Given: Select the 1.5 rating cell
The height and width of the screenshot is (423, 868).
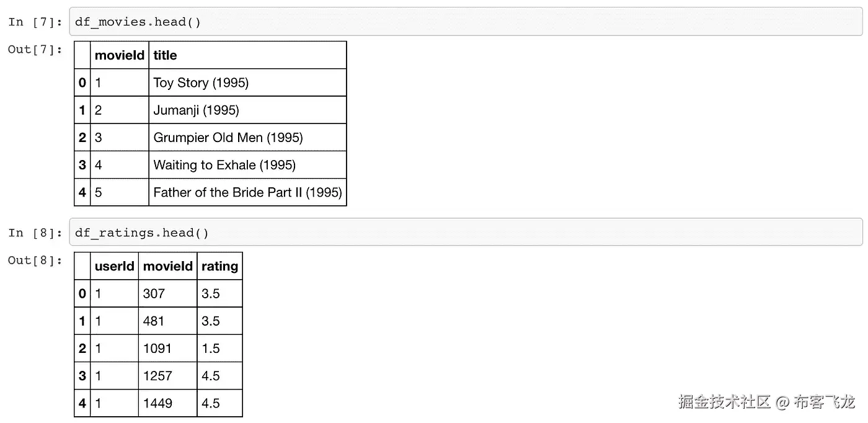Looking at the screenshot, I should (211, 349).
